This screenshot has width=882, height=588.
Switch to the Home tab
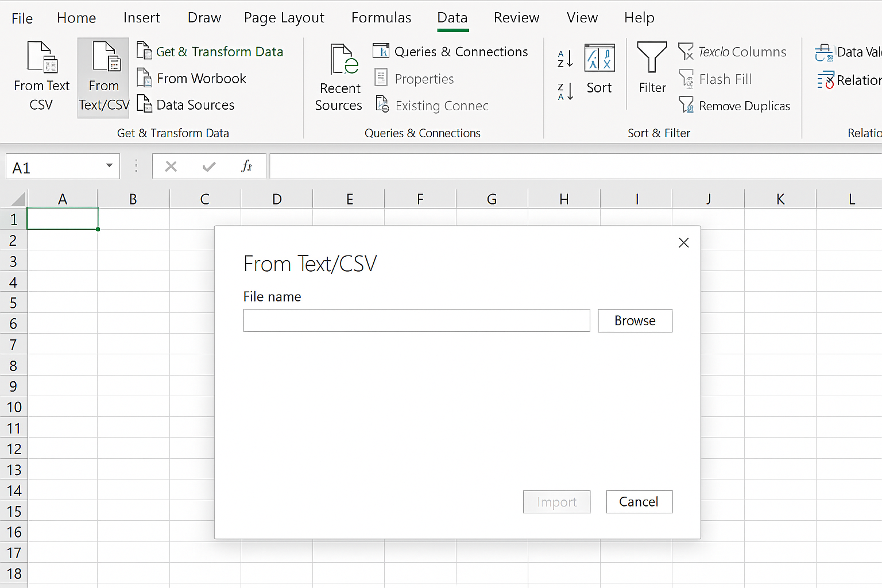click(x=76, y=18)
